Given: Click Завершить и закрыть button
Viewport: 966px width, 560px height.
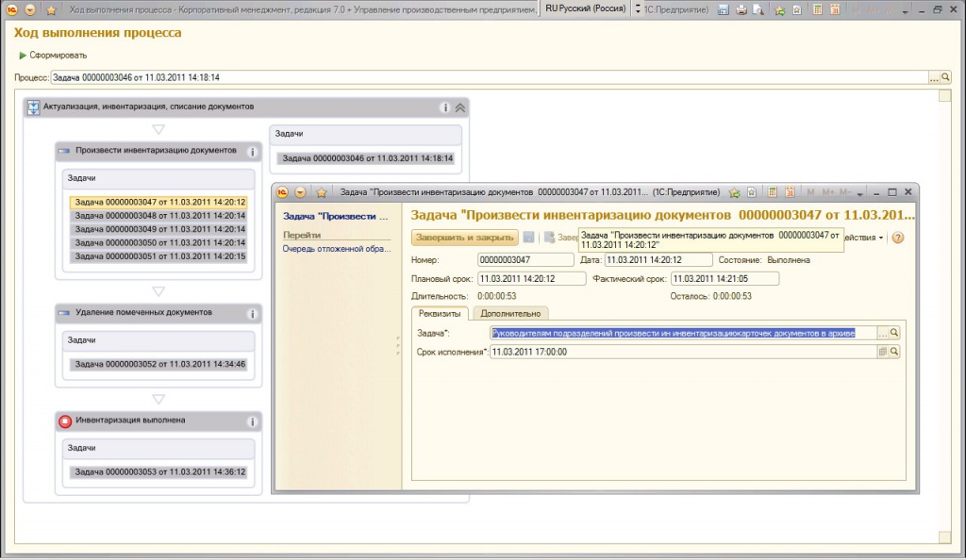Looking at the screenshot, I should 464,238.
